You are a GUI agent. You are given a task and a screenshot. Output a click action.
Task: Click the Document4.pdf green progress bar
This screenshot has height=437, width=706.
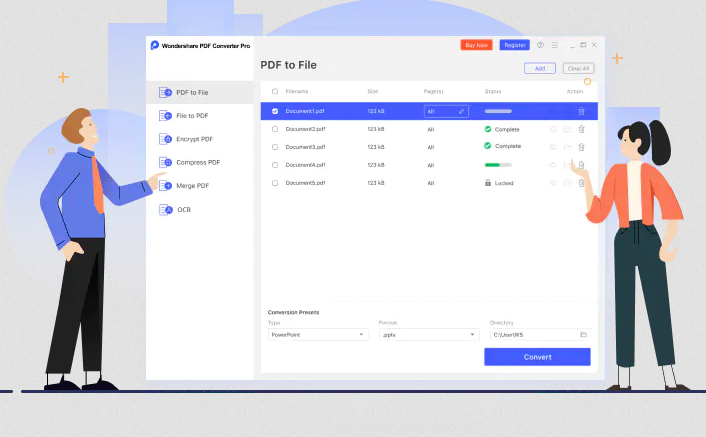[497, 165]
